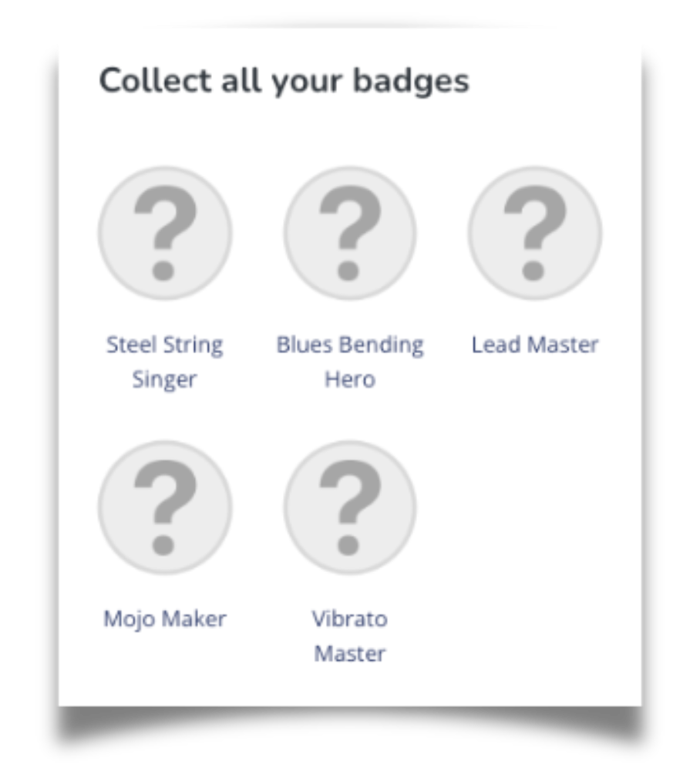The width and height of the screenshot is (700, 771).
Task: Click the Blues Bending Hero badge icon
Action: (x=349, y=234)
